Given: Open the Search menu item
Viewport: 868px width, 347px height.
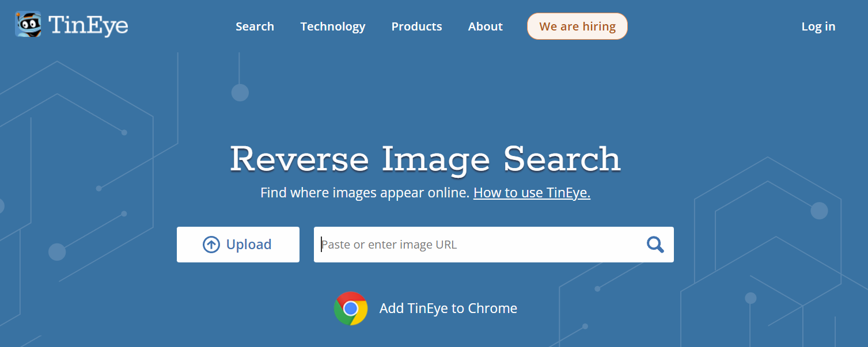Looking at the screenshot, I should (255, 26).
